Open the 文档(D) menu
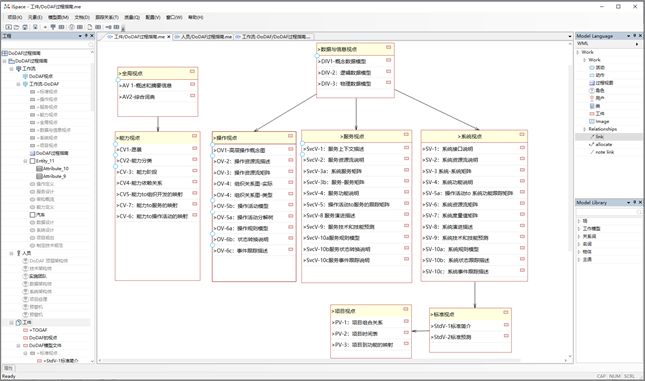 [x=82, y=17]
